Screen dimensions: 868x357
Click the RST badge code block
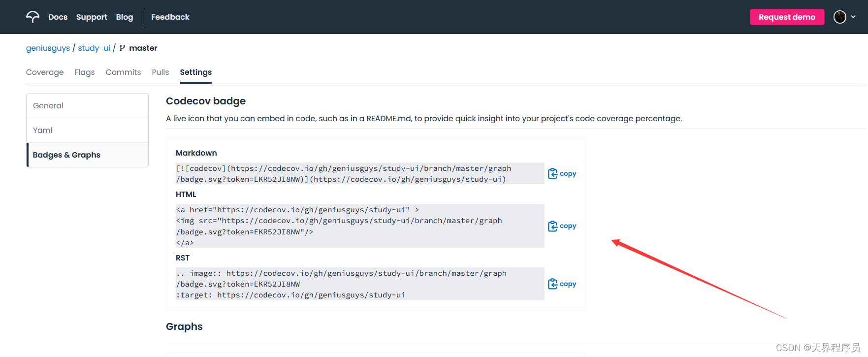pyautogui.click(x=360, y=284)
